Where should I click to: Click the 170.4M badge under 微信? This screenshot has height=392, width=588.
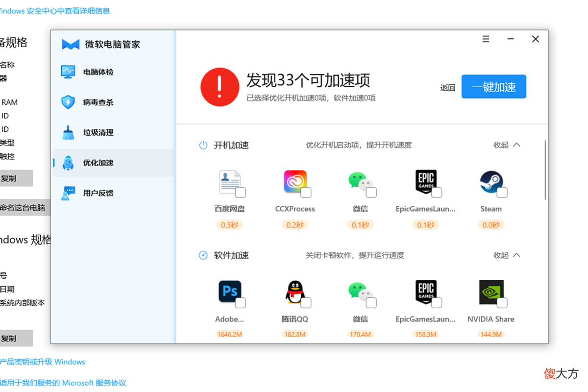360,334
